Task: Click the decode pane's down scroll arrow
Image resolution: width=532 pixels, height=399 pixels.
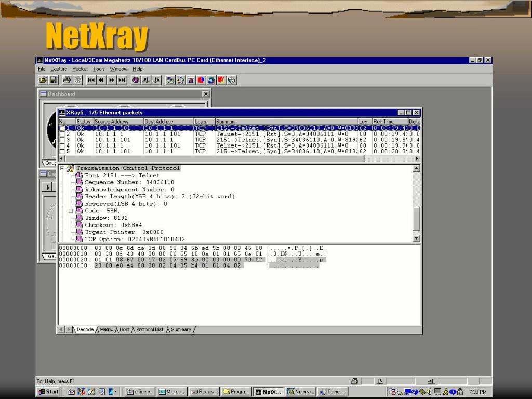Action: [x=417, y=238]
